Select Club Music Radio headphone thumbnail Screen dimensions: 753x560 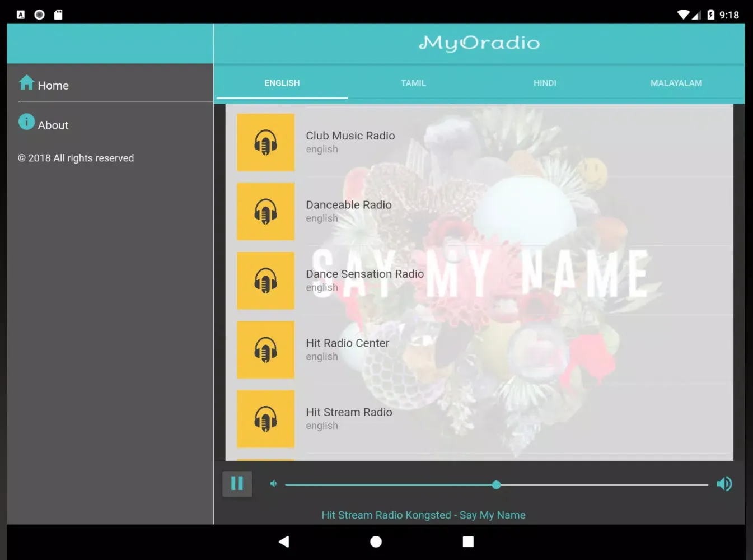[x=265, y=142]
